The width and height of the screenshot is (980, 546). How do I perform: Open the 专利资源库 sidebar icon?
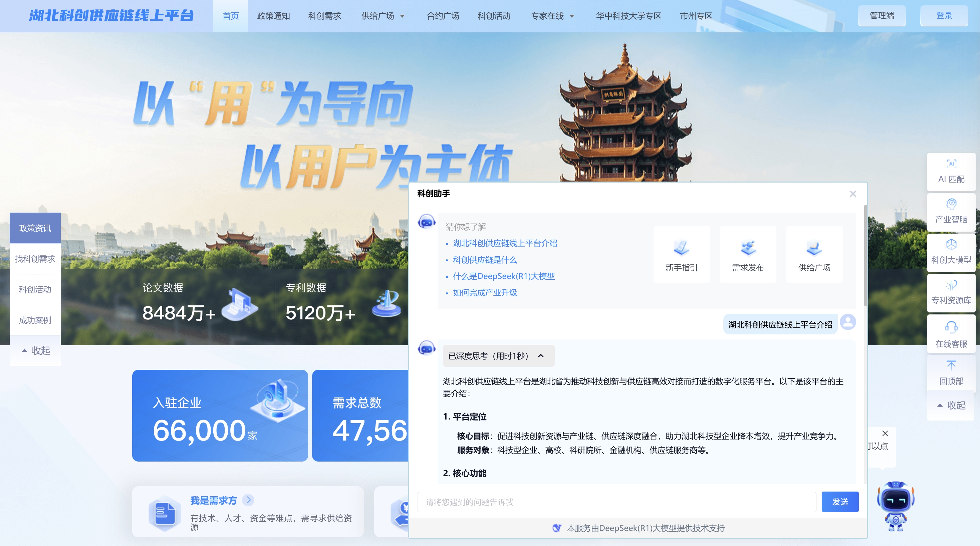tap(951, 285)
